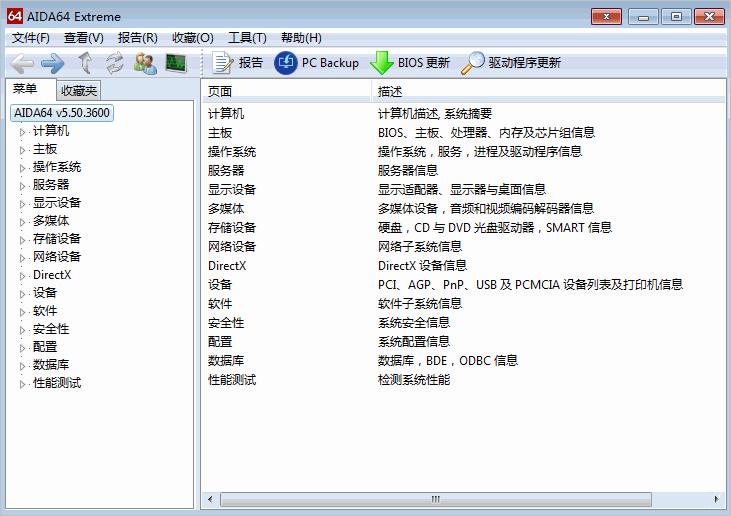Expand the 网络设备 tree node
The width and height of the screenshot is (731, 516).
tap(22, 258)
